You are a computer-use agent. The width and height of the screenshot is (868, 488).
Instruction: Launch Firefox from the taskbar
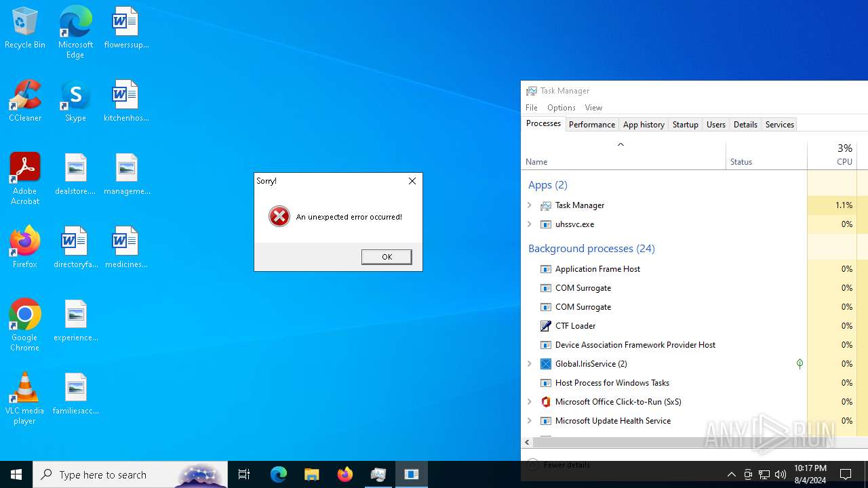[345, 474]
